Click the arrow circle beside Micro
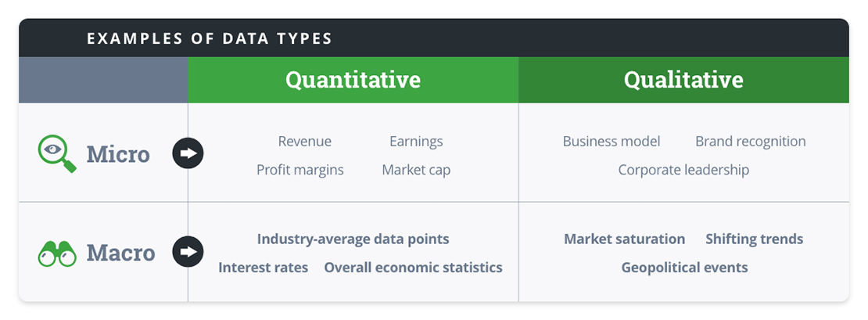This screenshot has width=868, height=320. tap(188, 153)
